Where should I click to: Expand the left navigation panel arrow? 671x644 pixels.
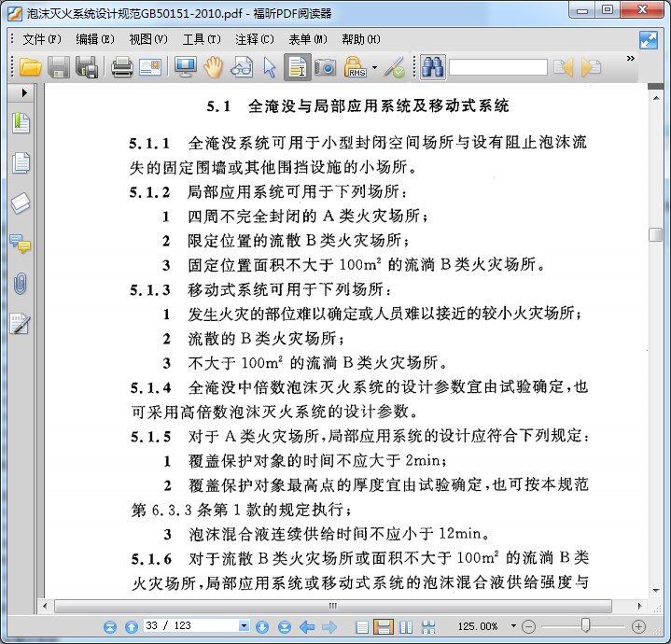pos(24,92)
